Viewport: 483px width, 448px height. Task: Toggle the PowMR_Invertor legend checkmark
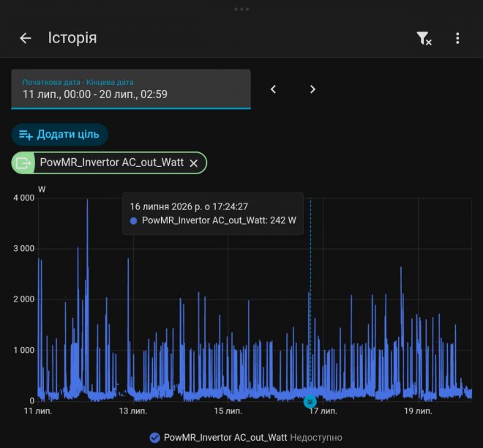154,438
